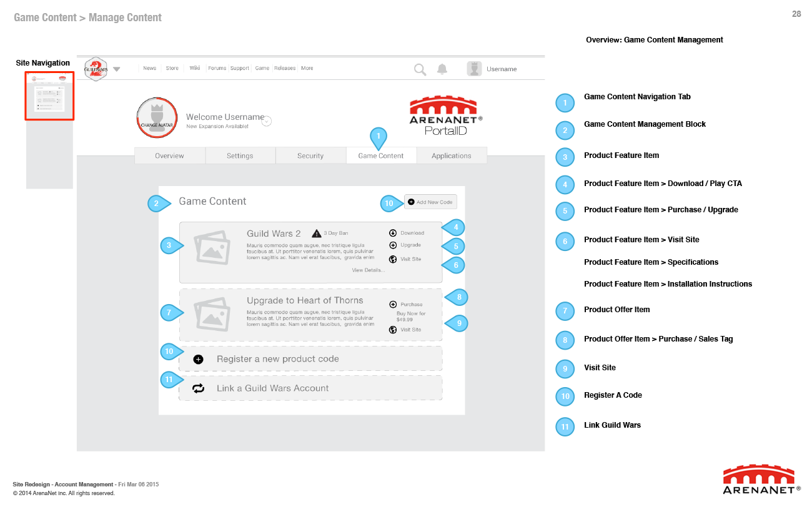
Task: Click the user avatar icon in header
Action: tap(475, 69)
